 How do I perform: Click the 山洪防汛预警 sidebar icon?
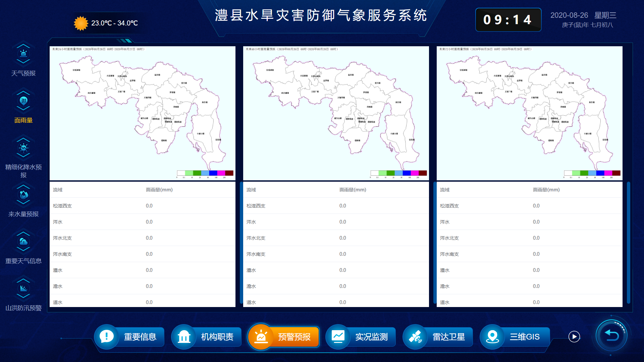[23, 288]
